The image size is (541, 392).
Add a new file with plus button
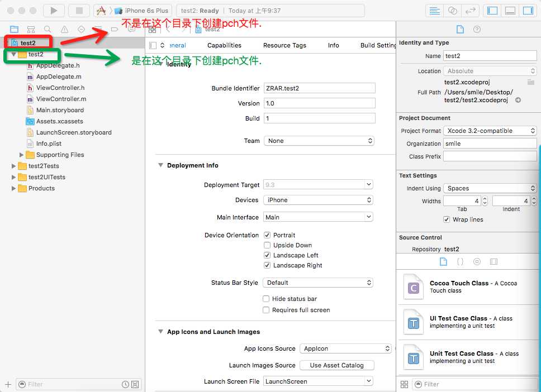(8, 384)
